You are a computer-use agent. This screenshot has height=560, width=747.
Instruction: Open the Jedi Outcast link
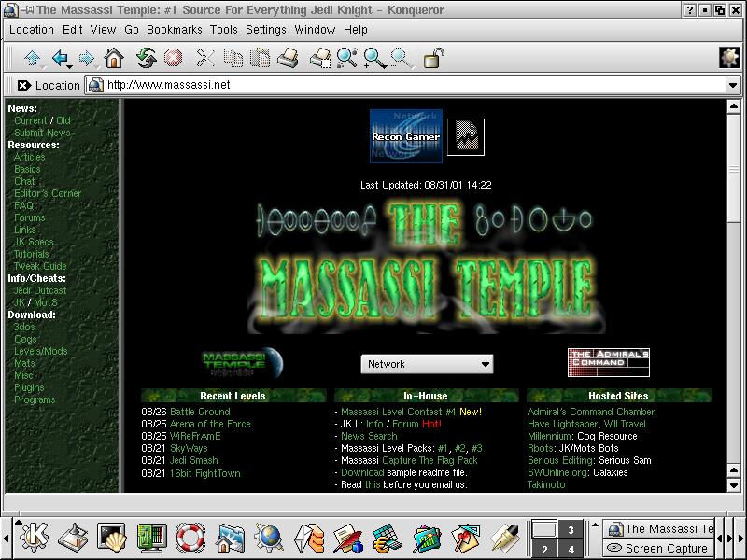40,290
